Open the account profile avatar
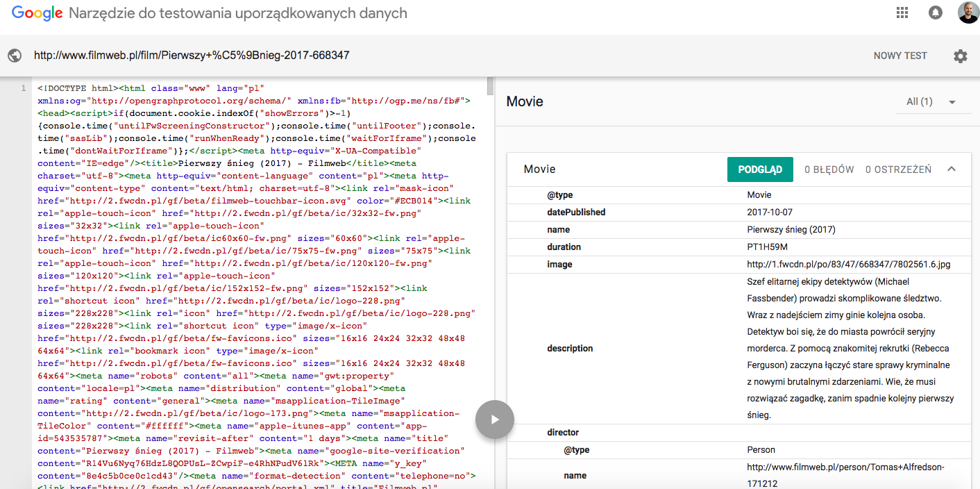980x489 pixels. (x=968, y=13)
